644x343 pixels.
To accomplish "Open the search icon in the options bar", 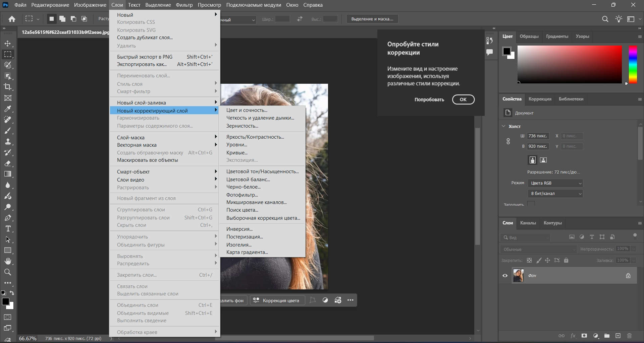I will 605,19.
